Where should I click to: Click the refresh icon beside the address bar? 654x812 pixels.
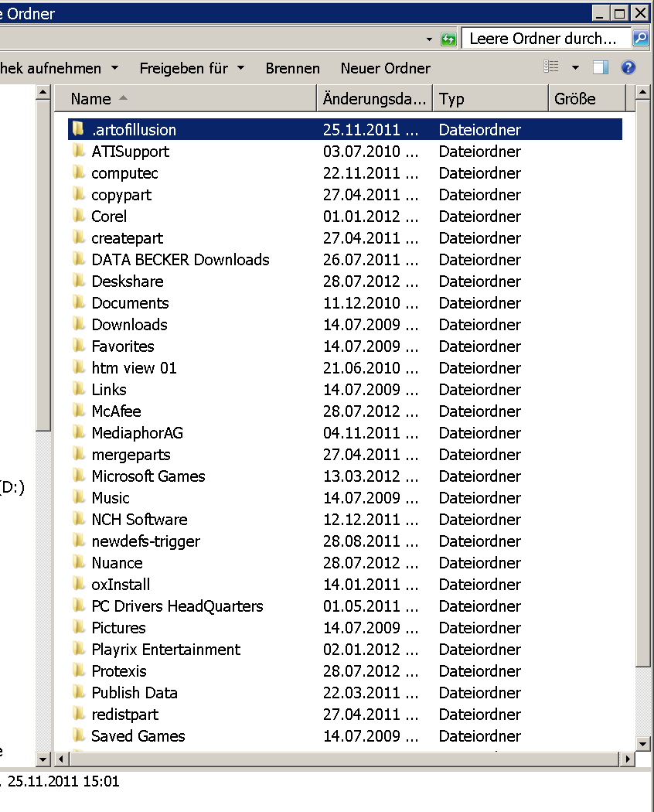[x=448, y=39]
